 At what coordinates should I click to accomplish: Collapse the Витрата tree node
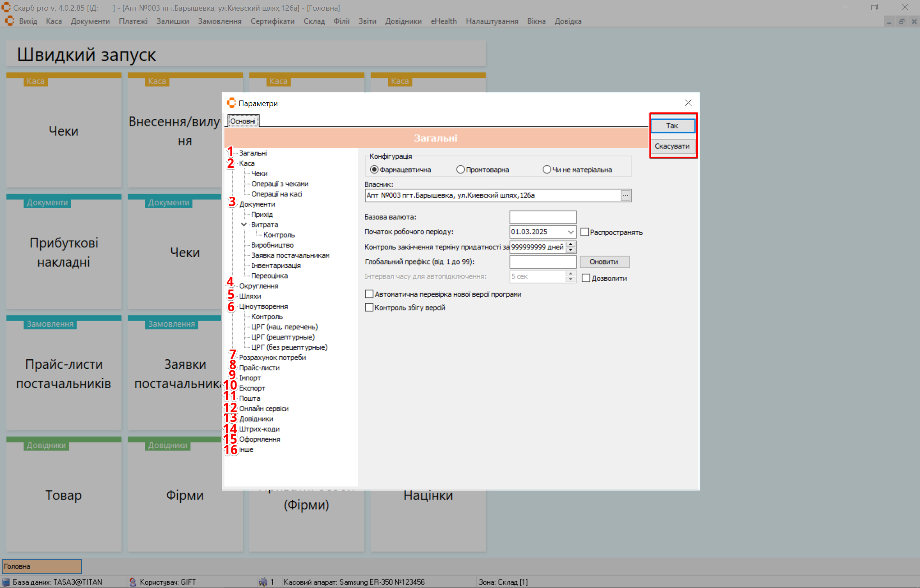[244, 224]
